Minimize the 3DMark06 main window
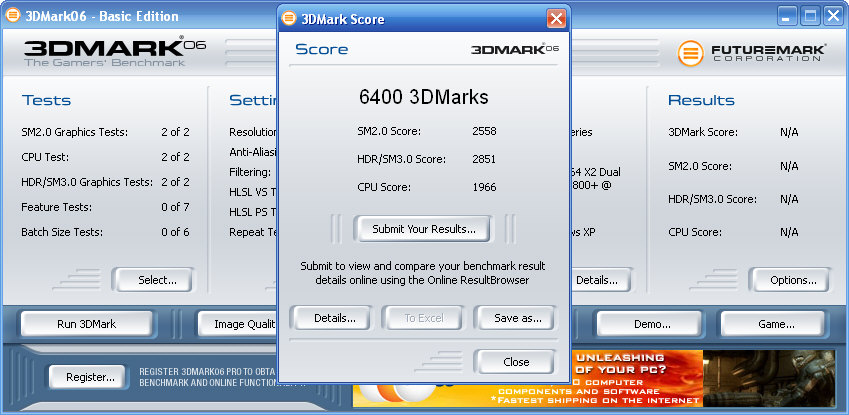 787,16
